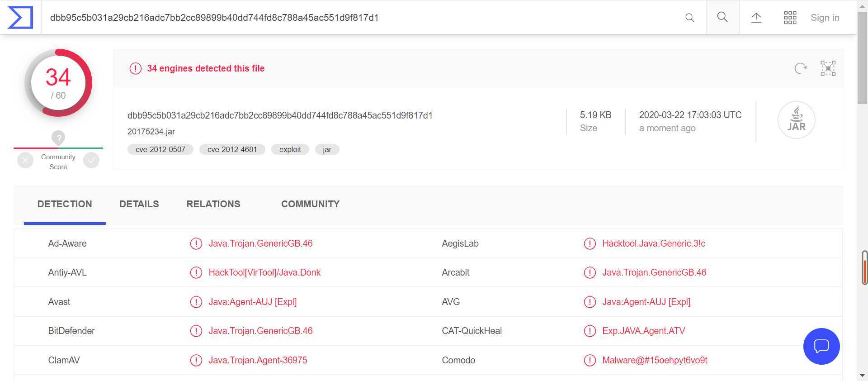Open the RELATIONS tab

point(213,204)
